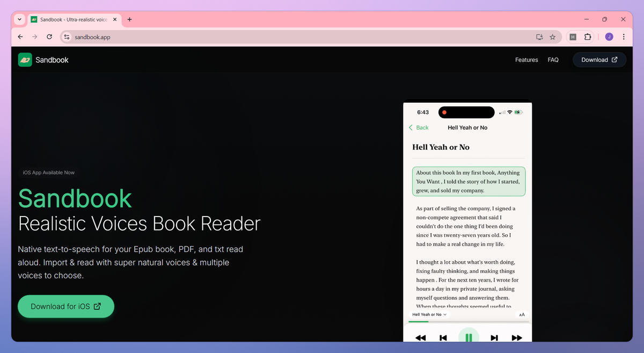Click the Hell Yeah or No navigation title
This screenshot has width=644, height=353.
coord(467,127)
